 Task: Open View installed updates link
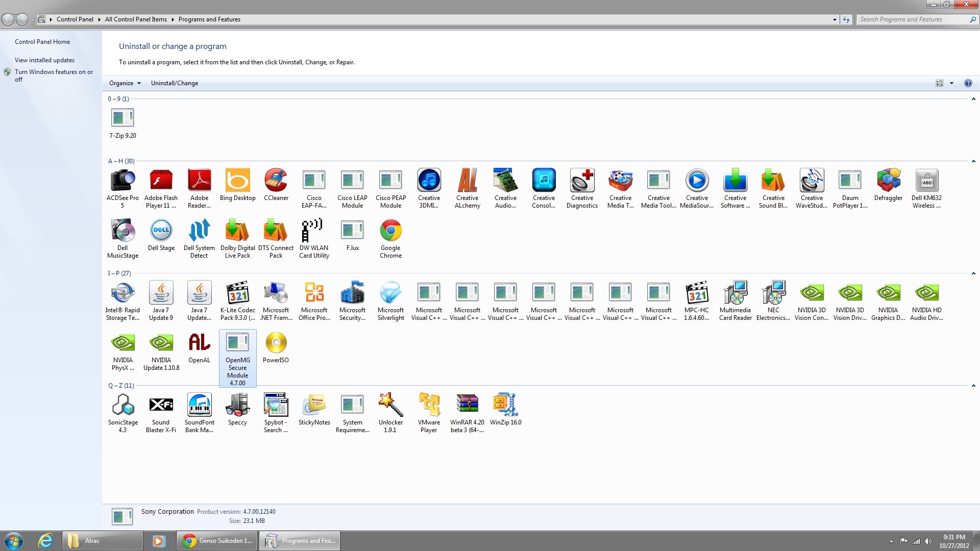[44, 60]
